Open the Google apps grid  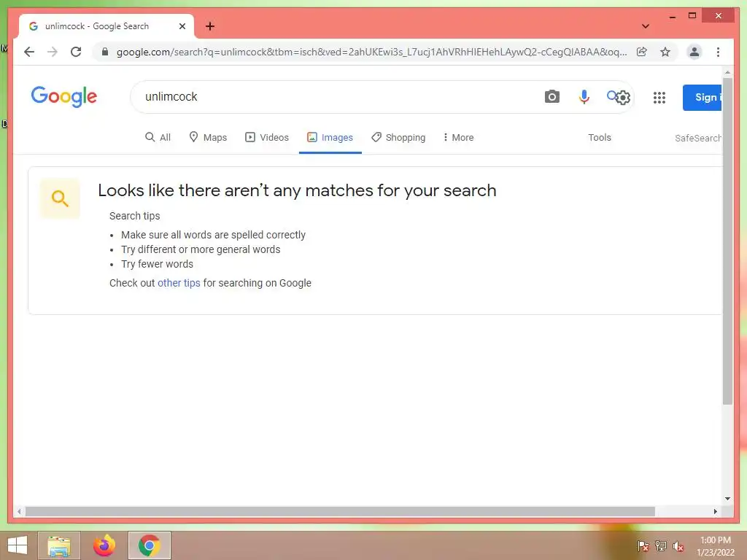pos(659,98)
